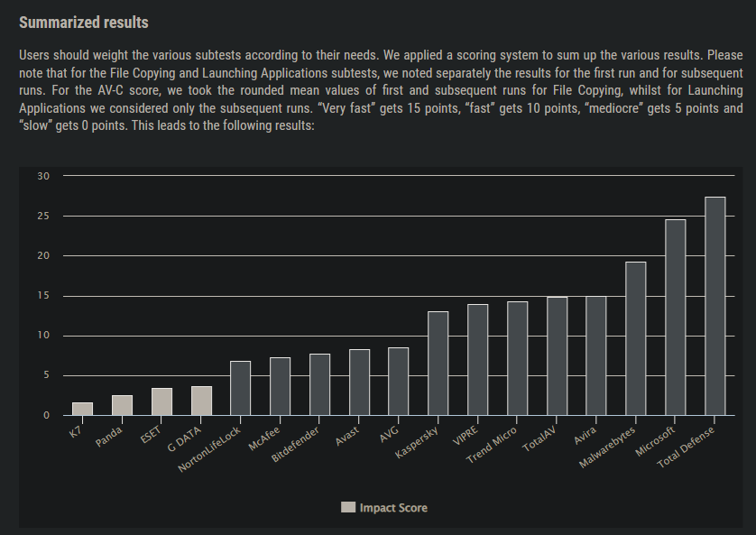The width and height of the screenshot is (756, 535).
Task: Click the VIPRE axis label
Action: pyautogui.click(x=466, y=436)
